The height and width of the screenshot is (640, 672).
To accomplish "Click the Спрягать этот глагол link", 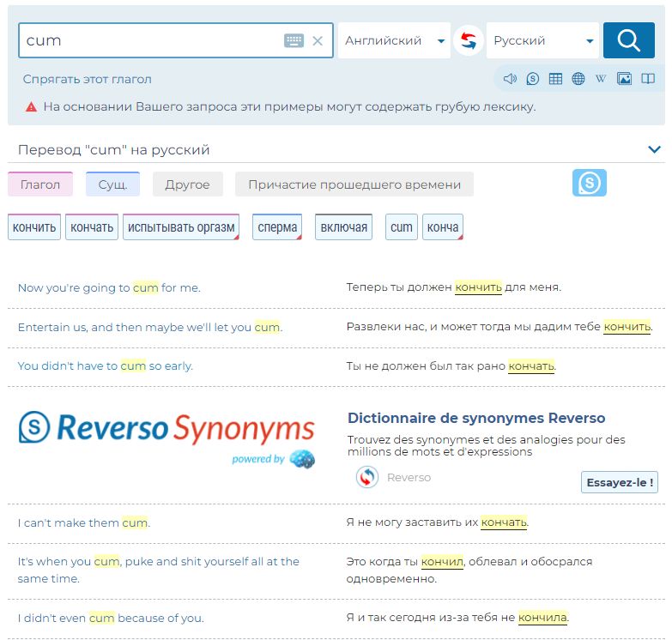I will click(87, 79).
